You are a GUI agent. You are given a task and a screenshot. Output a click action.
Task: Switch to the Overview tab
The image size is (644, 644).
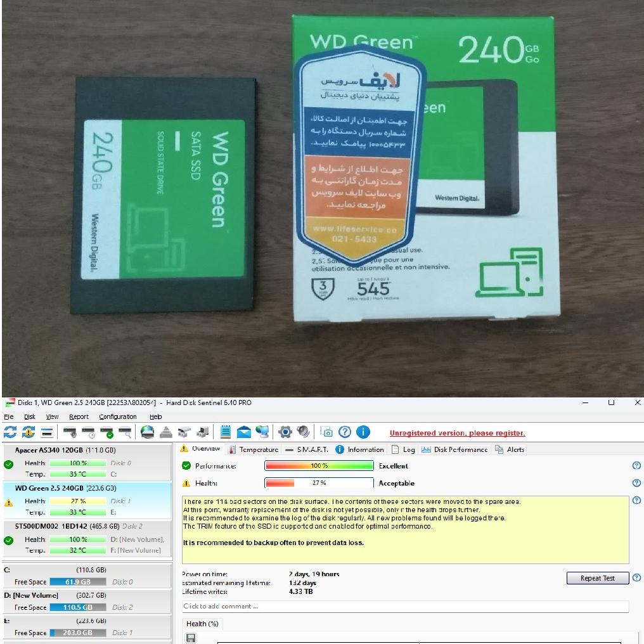click(x=200, y=449)
